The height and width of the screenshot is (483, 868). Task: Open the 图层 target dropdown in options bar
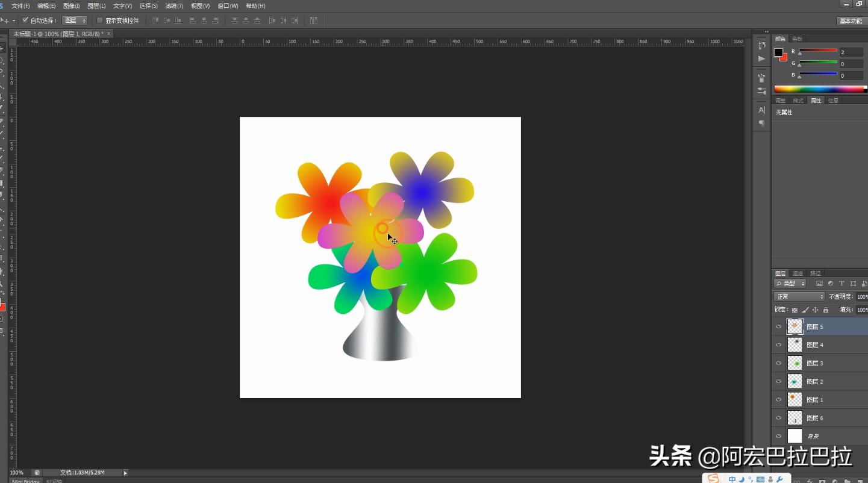(74, 20)
